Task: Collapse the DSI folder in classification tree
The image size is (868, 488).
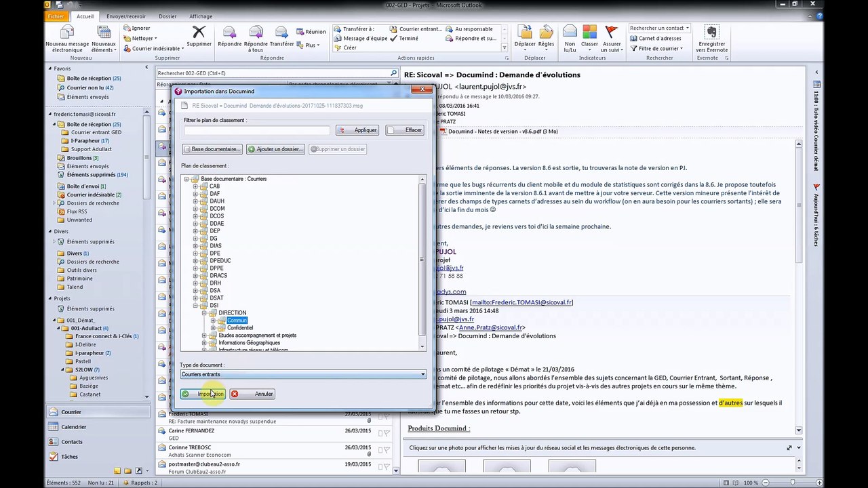Action: pyautogui.click(x=195, y=306)
